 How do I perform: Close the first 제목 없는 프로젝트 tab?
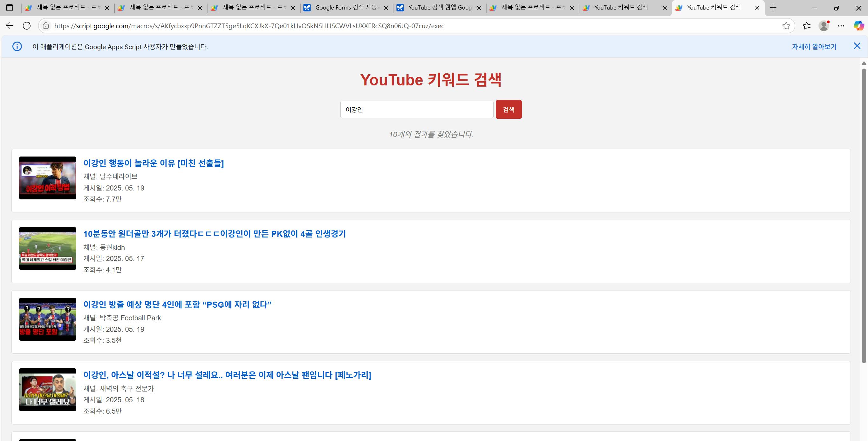point(107,8)
